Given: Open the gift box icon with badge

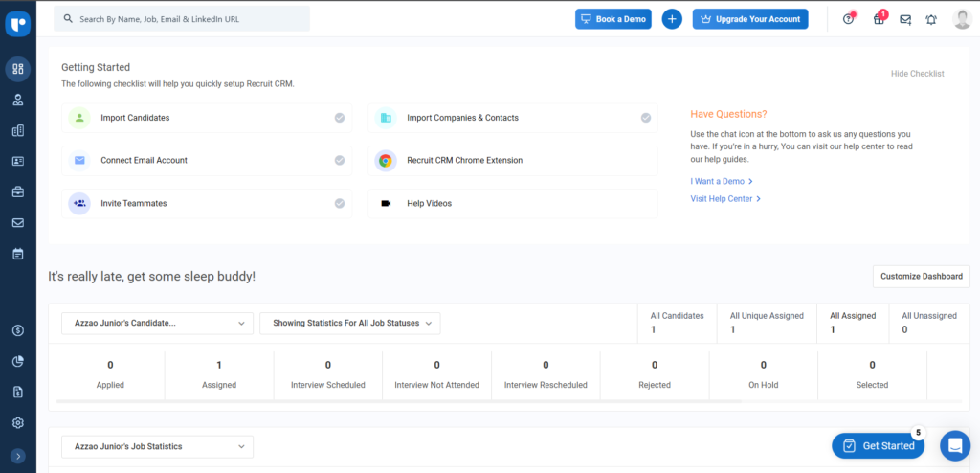Looking at the screenshot, I should 880,18.
